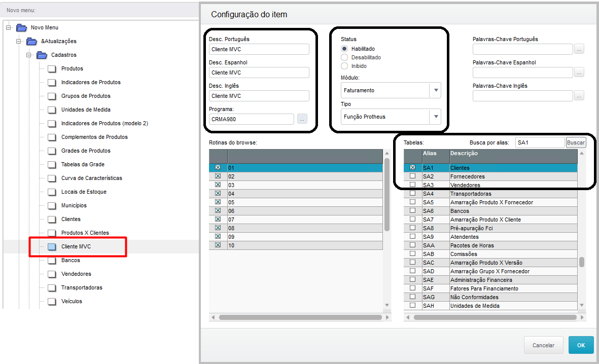
Task: Click the &Atualizações folder icon
Action: click(x=32, y=41)
